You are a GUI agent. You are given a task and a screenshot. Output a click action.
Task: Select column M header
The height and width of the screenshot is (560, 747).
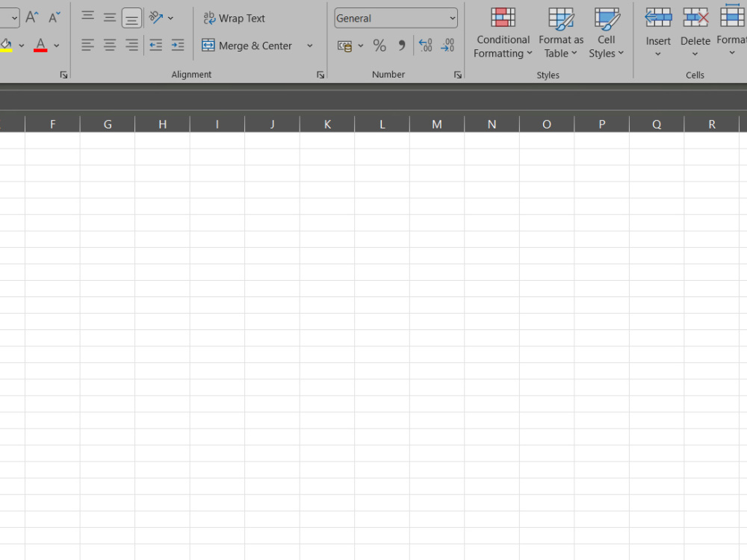point(437,124)
